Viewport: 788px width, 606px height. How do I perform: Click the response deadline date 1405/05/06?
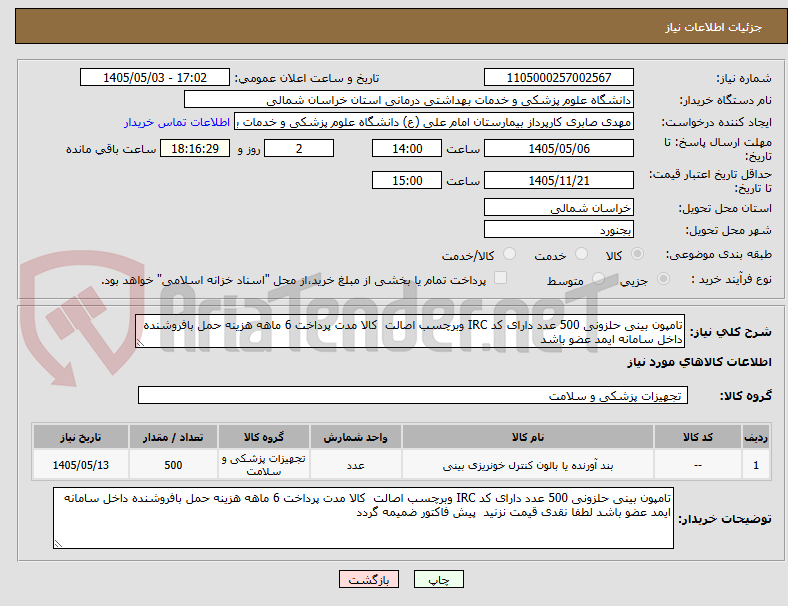click(559, 149)
